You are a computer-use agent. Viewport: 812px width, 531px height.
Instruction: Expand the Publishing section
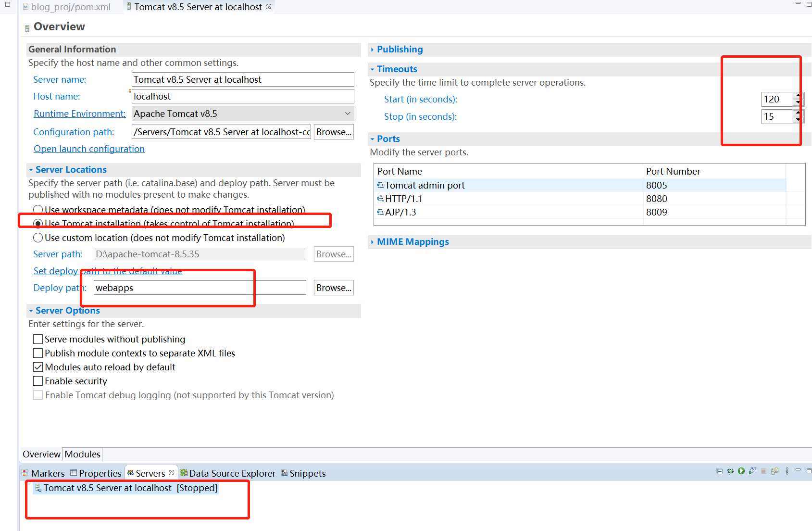pos(372,50)
